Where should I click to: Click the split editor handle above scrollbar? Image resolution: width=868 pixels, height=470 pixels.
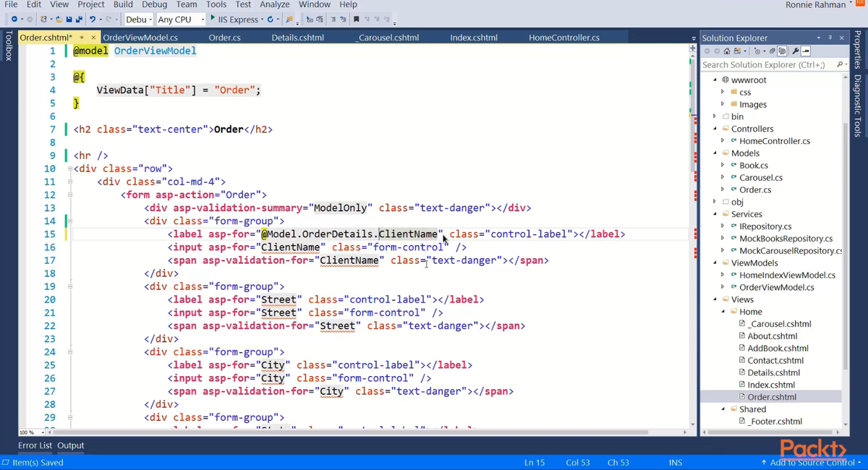click(x=693, y=48)
